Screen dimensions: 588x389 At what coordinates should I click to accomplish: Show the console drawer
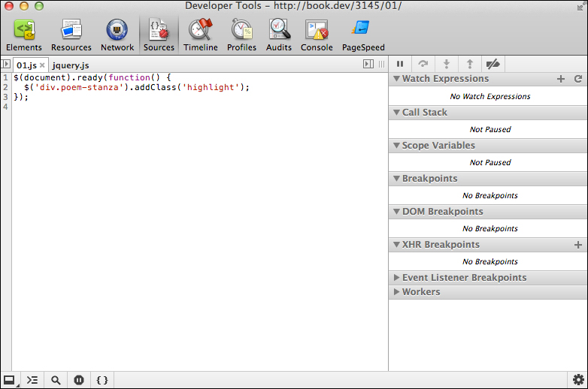pyautogui.click(x=32, y=381)
